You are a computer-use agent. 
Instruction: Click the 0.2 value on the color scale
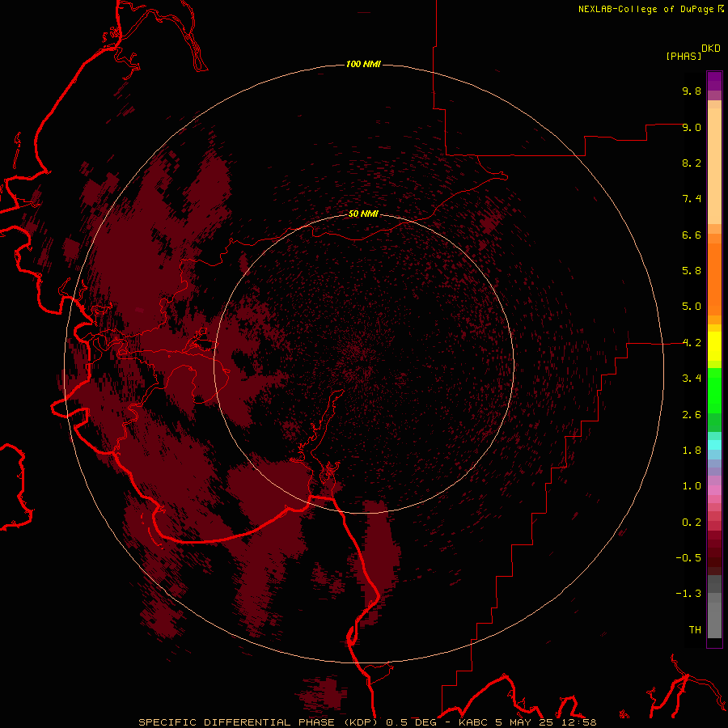point(692,523)
